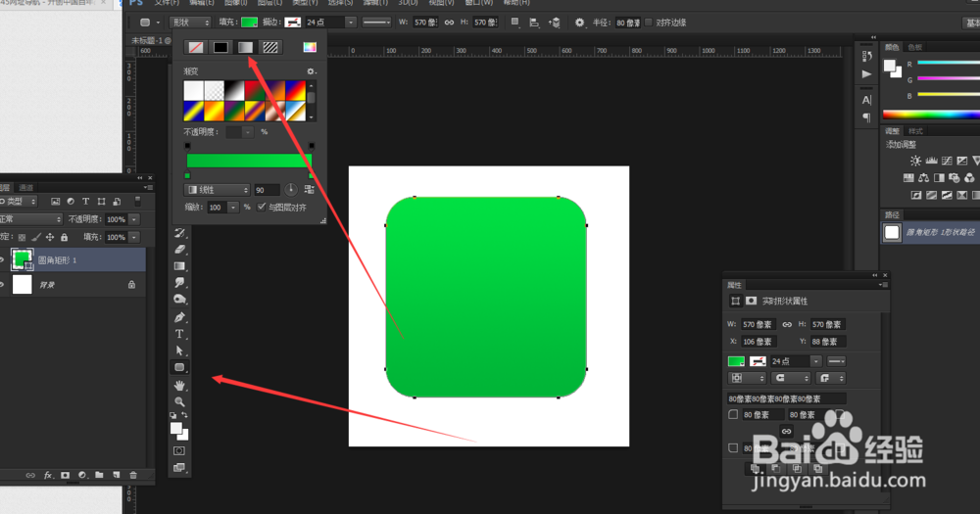Image resolution: width=980 pixels, height=514 pixels.
Task: Open the tool mode shape dropdown
Action: pyautogui.click(x=191, y=23)
